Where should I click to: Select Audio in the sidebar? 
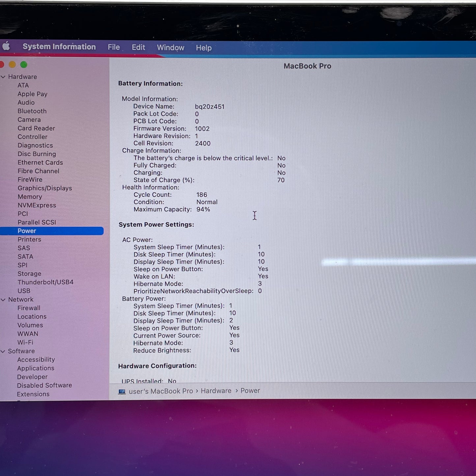pos(26,102)
